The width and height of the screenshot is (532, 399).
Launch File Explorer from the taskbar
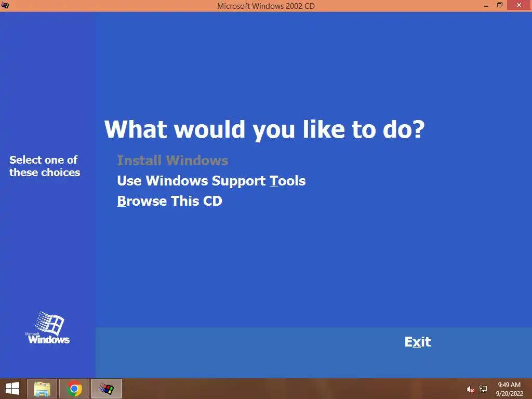pos(42,389)
